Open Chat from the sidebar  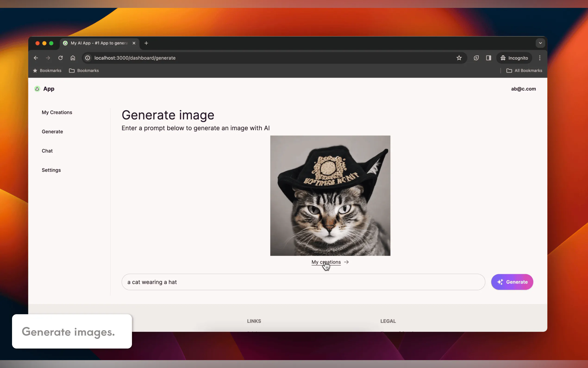click(47, 151)
